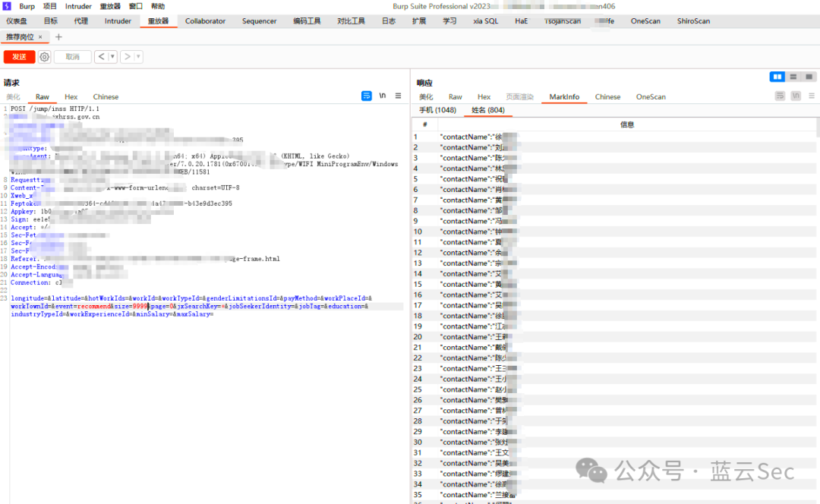Image resolution: width=820 pixels, height=504 pixels.
Task: Select request Chinese view tab
Action: click(x=106, y=96)
